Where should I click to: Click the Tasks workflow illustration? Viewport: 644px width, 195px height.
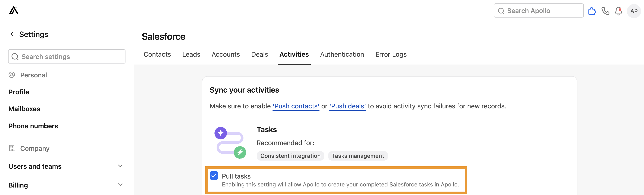click(x=230, y=143)
